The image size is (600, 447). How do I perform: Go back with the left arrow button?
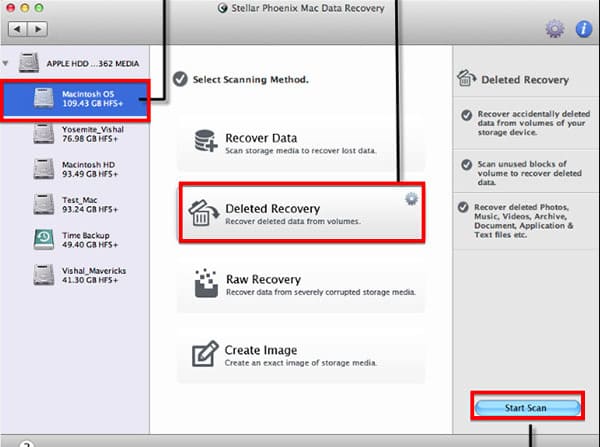click(x=18, y=29)
